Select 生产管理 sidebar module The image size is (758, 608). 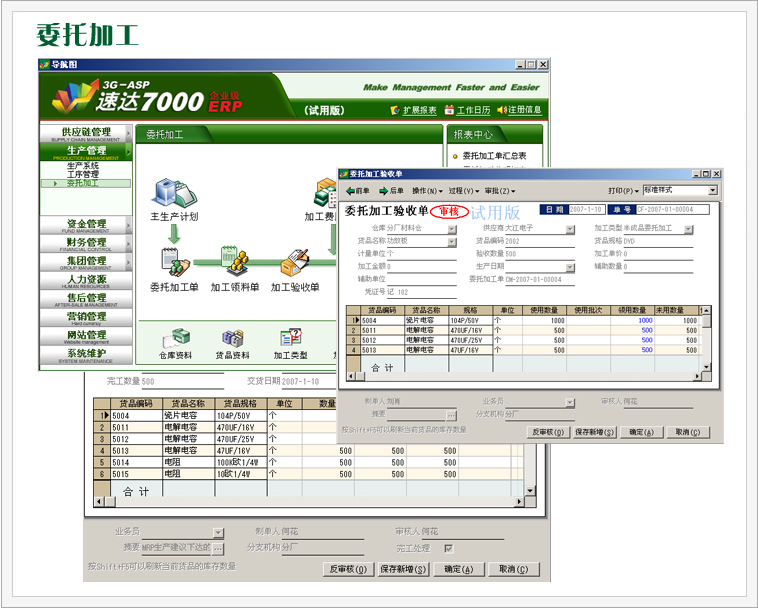[x=86, y=152]
